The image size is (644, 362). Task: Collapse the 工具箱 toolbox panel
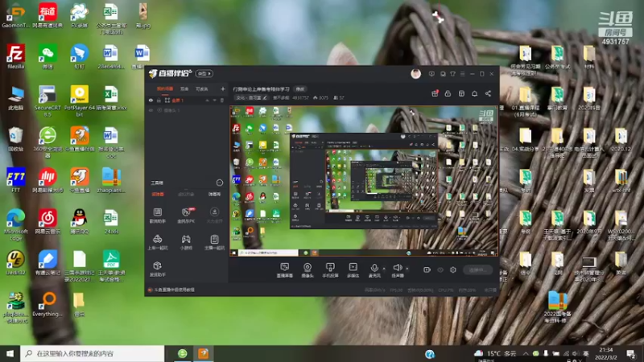click(219, 183)
